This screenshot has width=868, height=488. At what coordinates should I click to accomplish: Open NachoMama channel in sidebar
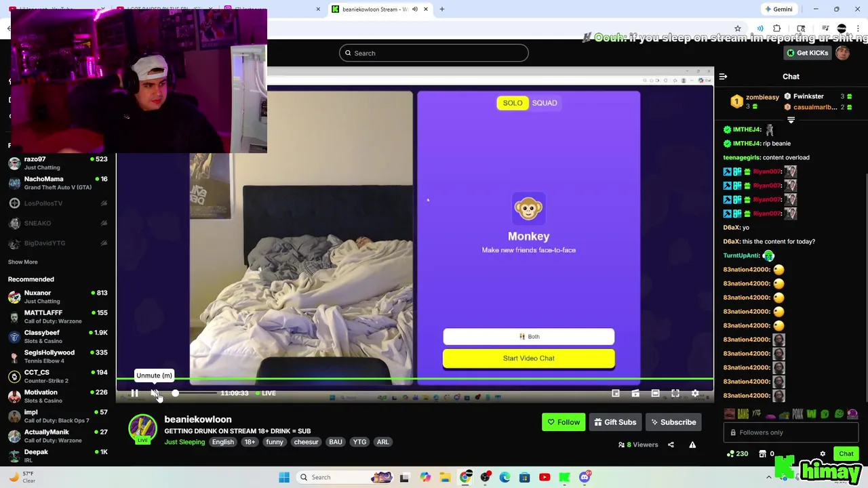point(58,183)
